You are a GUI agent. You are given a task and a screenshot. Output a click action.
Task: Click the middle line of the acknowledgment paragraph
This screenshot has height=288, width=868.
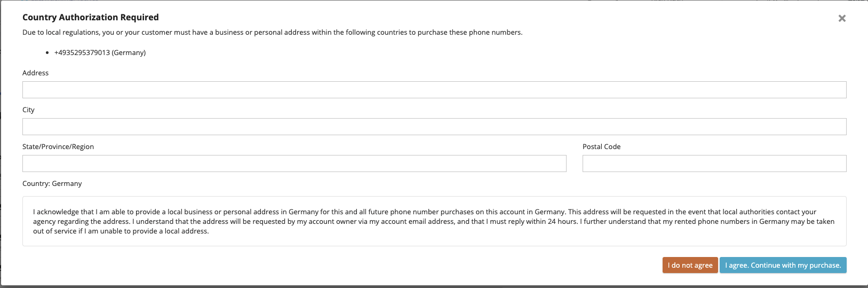pyautogui.click(x=433, y=221)
